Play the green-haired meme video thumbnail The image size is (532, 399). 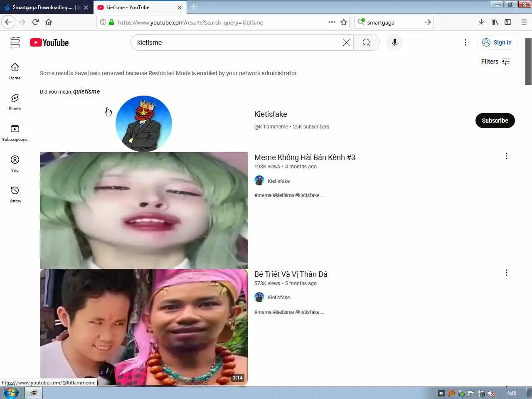click(144, 210)
